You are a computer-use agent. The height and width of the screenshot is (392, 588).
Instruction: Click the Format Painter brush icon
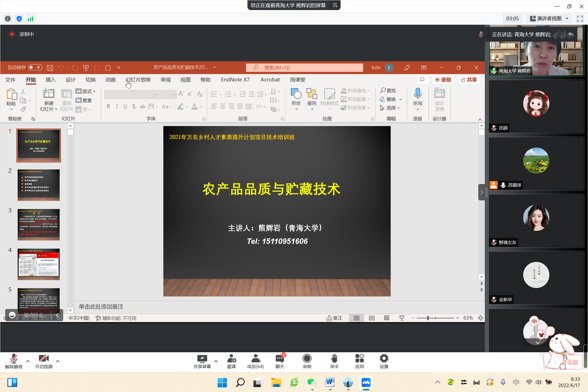click(x=23, y=109)
